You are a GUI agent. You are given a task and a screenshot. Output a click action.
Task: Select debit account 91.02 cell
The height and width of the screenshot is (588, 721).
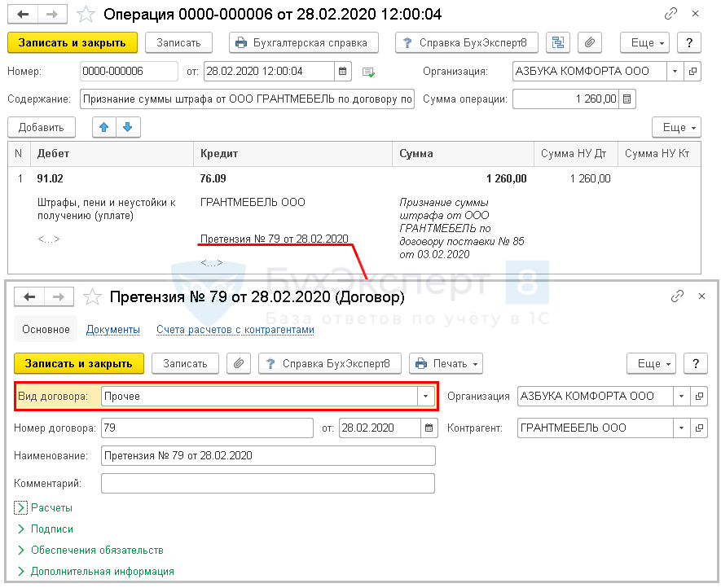tap(51, 178)
